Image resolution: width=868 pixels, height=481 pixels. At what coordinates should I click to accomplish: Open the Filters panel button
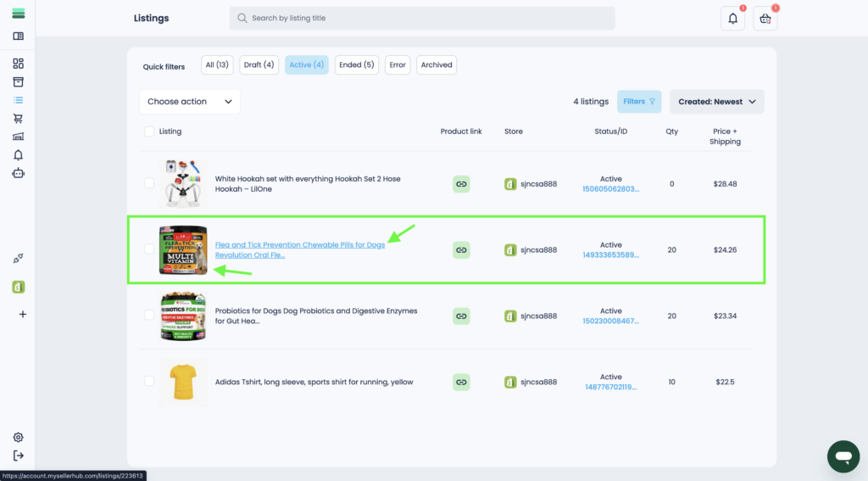pos(639,102)
